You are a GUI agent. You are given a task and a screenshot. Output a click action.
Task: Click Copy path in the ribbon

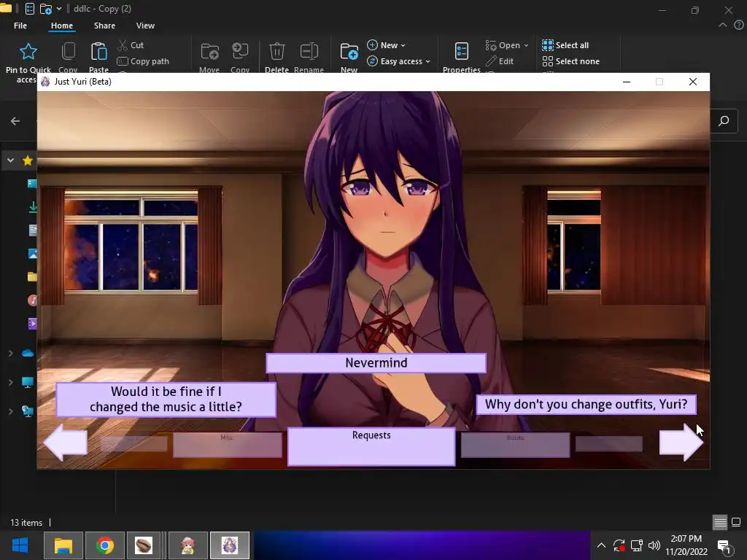(143, 61)
